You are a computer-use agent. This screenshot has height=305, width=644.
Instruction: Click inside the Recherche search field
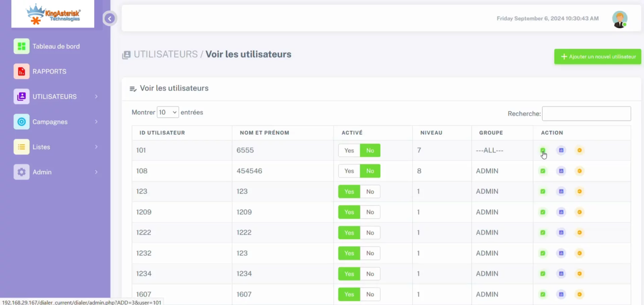(x=586, y=114)
